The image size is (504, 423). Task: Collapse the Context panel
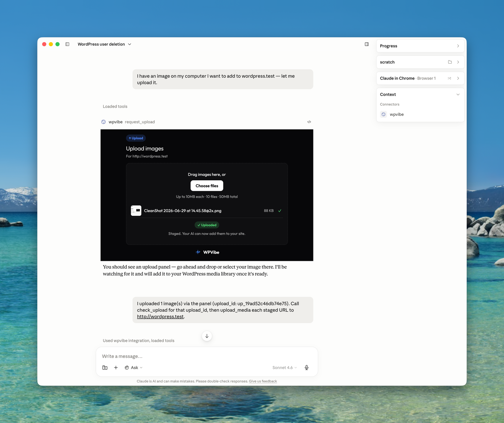[x=458, y=94]
